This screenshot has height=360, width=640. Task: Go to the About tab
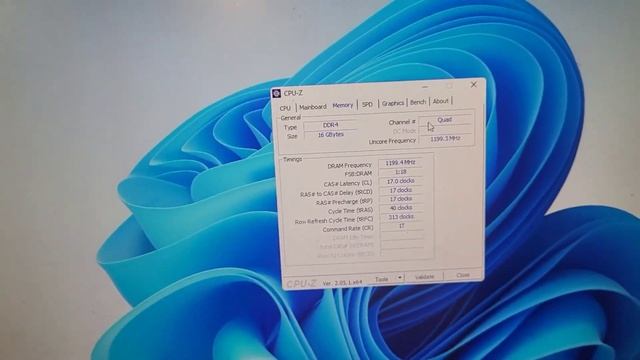coord(440,101)
